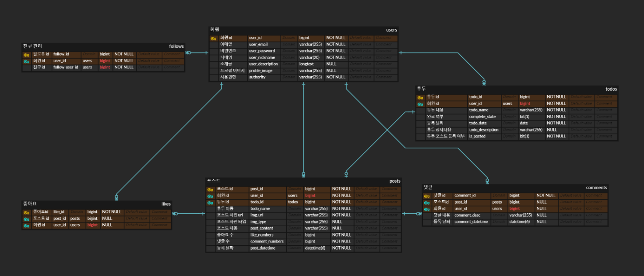Click the Default value field in is_posted row
The image size is (644, 276).
click(x=581, y=137)
